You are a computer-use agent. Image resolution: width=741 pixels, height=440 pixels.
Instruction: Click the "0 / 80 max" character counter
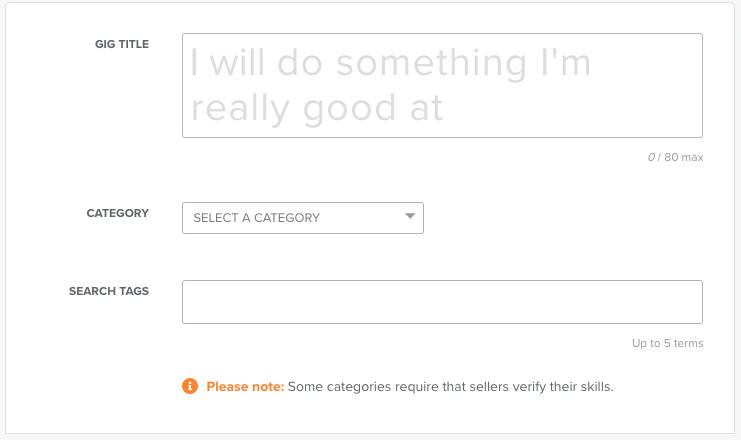(675, 157)
